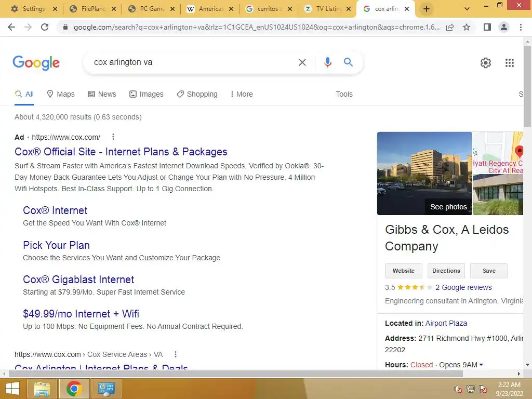Open Google quick settings gear
Viewport: 532px width, 399px height.
click(486, 63)
